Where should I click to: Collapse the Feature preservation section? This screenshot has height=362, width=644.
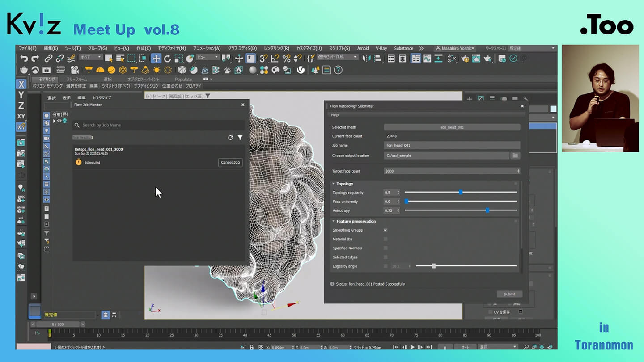coord(334,221)
